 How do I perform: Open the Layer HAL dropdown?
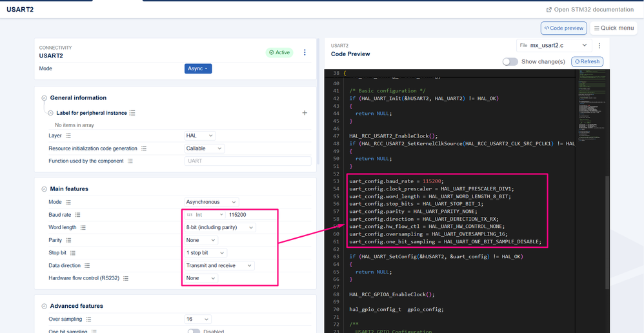tap(200, 136)
